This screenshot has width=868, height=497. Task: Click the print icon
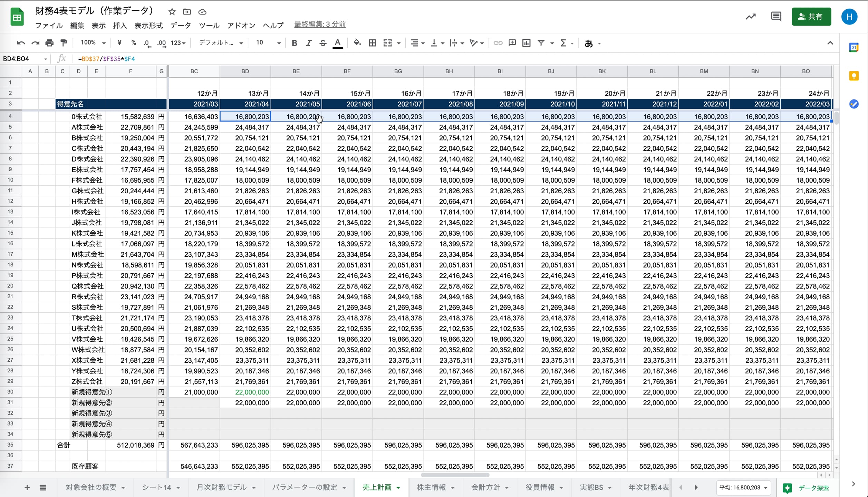(49, 43)
